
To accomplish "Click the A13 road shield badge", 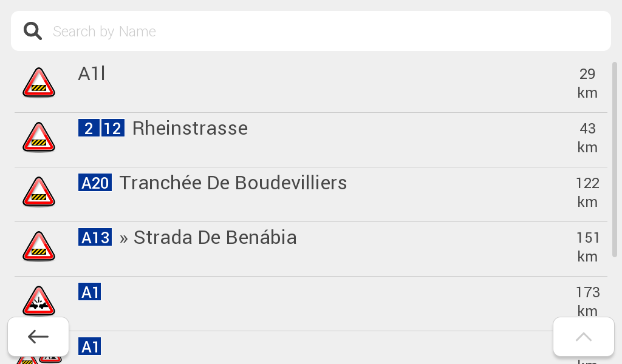I will click(x=95, y=238).
